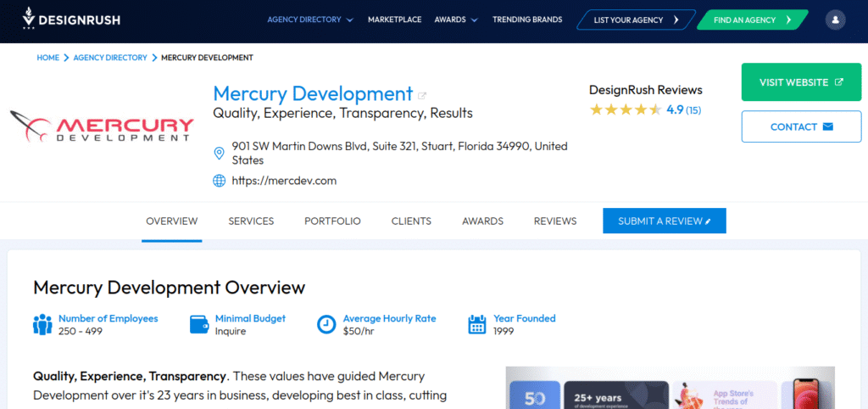Click the DesignRush logo icon
This screenshot has width=868, height=409.
click(x=30, y=19)
